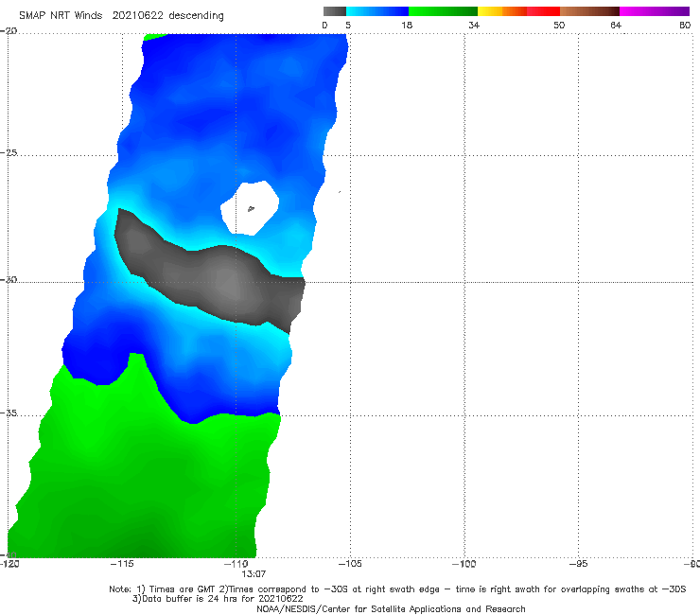Screen dimensions: 700x615
Task: Click the 'SMAP NRT Winds 20210622 descending' title
Action: click(x=121, y=15)
